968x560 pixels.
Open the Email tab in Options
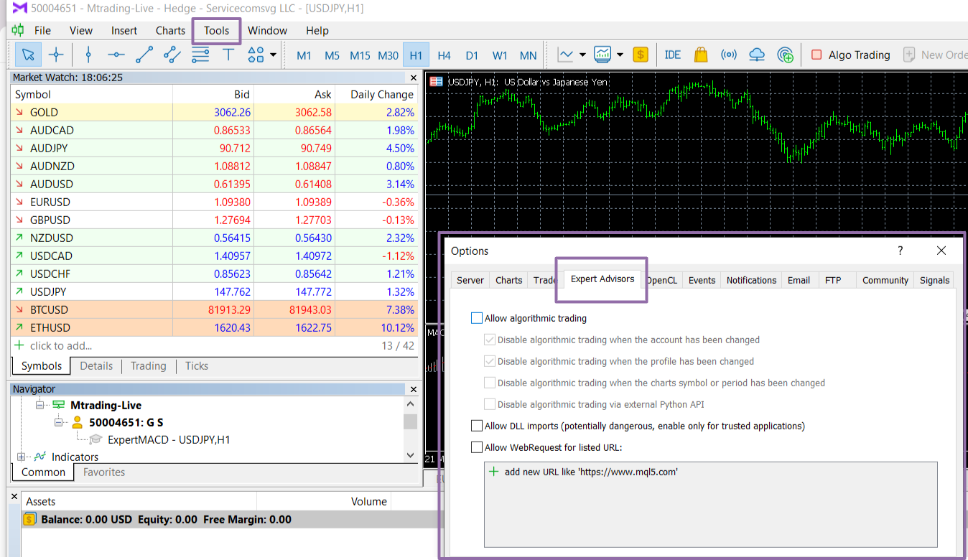[x=799, y=280]
